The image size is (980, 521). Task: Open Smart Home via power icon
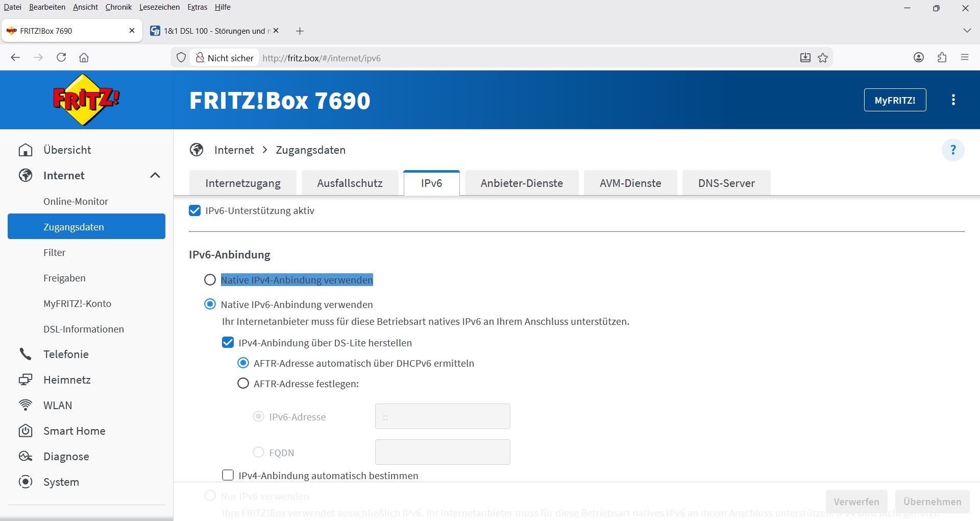(x=26, y=431)
